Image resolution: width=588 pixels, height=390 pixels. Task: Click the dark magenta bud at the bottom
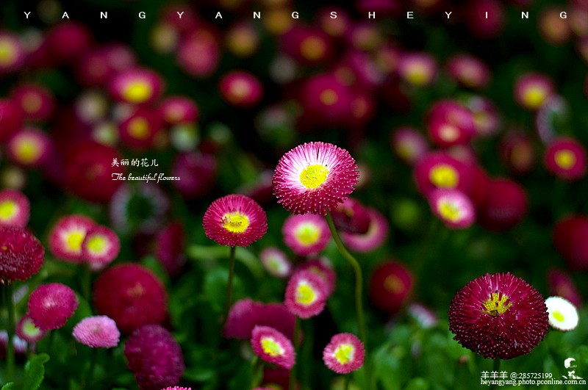(x=154, y=357)
